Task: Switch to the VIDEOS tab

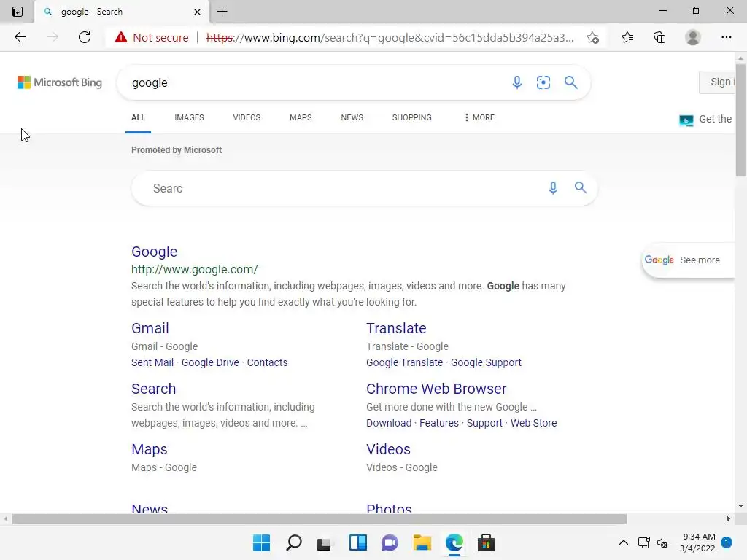Action: [x=247, y=117]
